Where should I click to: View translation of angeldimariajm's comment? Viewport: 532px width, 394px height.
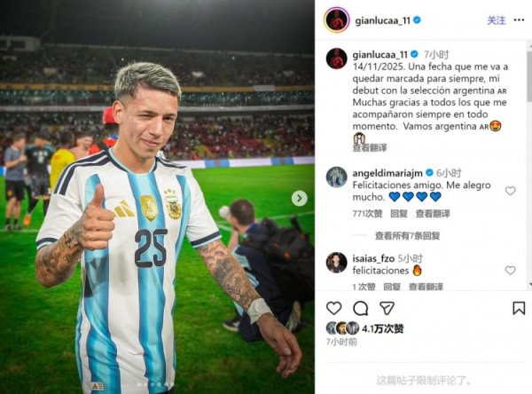(433, 214)
